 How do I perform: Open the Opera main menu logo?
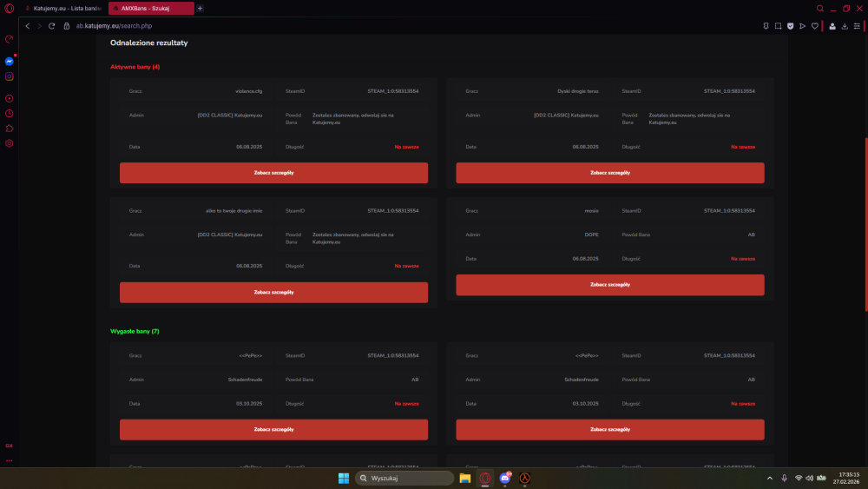[9, 9]
